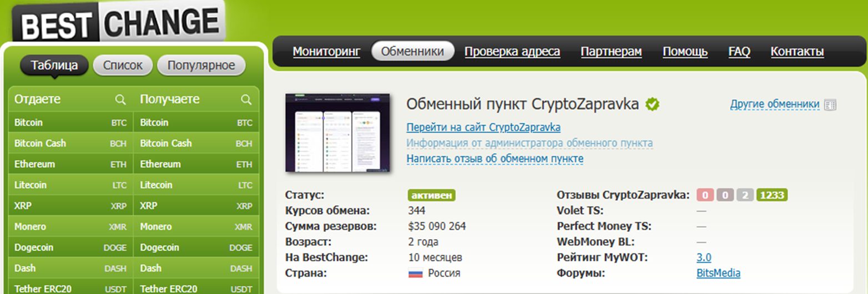This screenshot has width=868, height=294.
Task: Click the Russia flag icon
Action: coord(416,273)
